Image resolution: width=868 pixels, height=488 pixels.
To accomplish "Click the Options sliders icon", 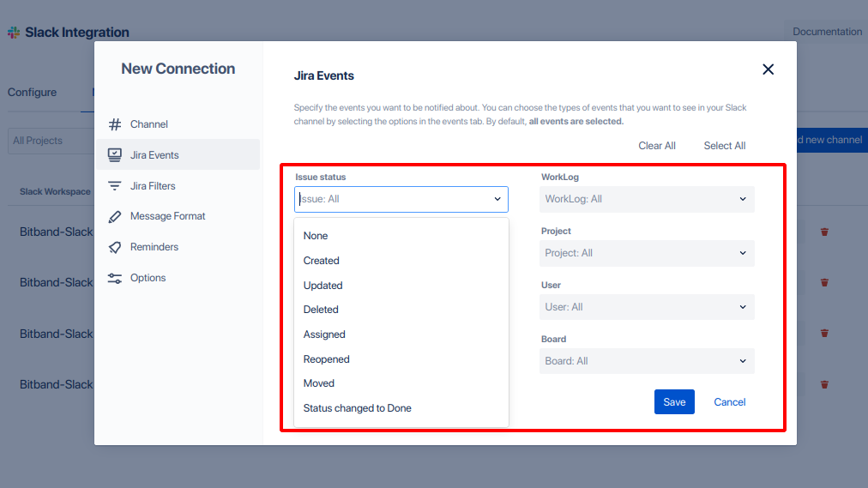I will [x=115, y=278].
